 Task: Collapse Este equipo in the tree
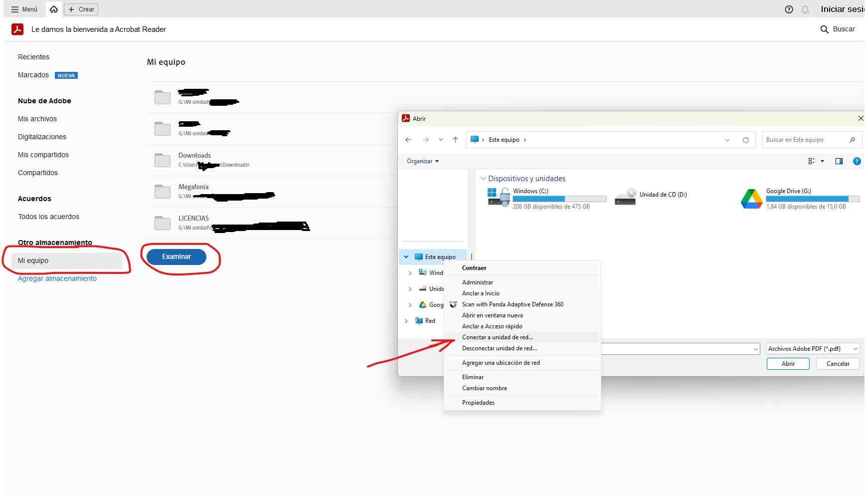[x=406, y=257]
